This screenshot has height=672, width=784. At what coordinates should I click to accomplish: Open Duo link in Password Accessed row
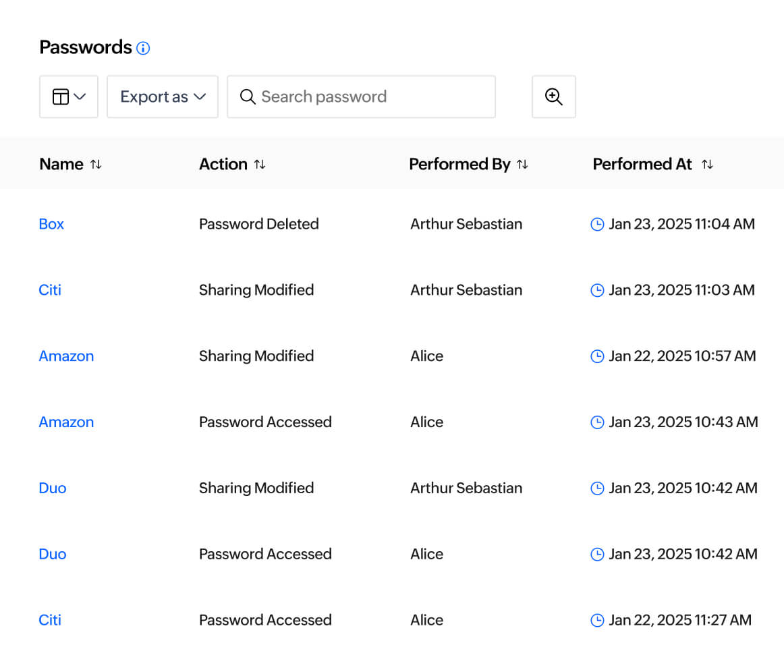click(x=53, y=554)
